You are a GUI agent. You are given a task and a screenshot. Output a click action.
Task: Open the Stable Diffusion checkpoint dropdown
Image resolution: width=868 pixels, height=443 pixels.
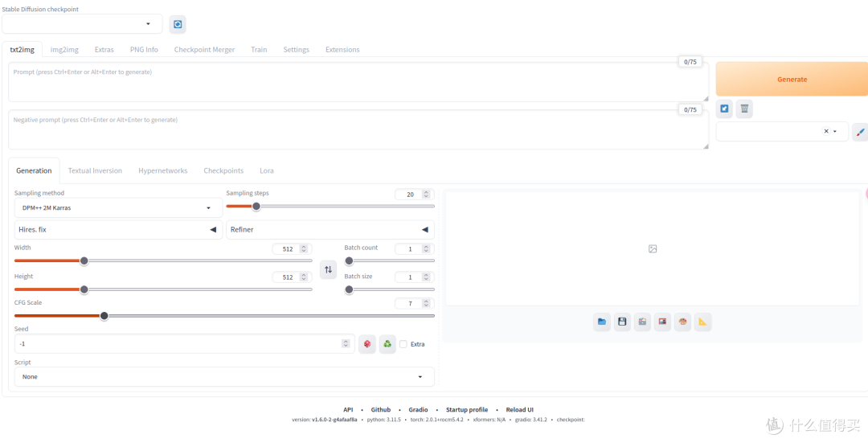pyautogui.click(x=82, y=24)
